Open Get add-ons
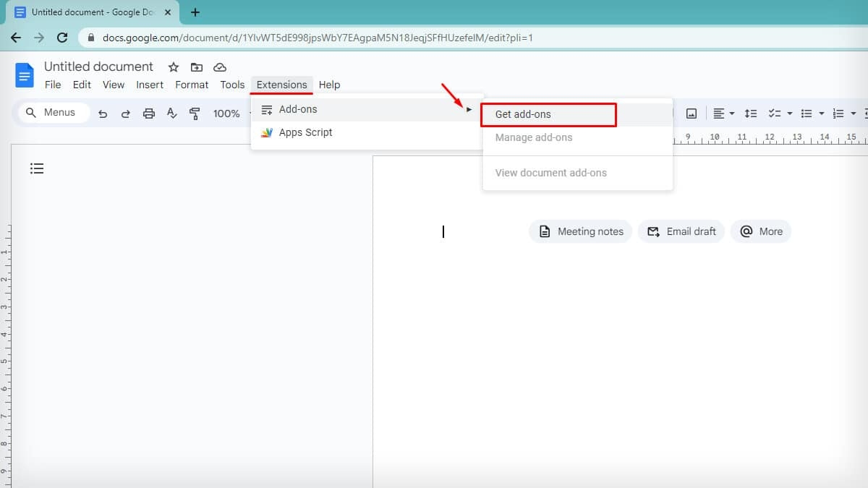 [522, 114]
